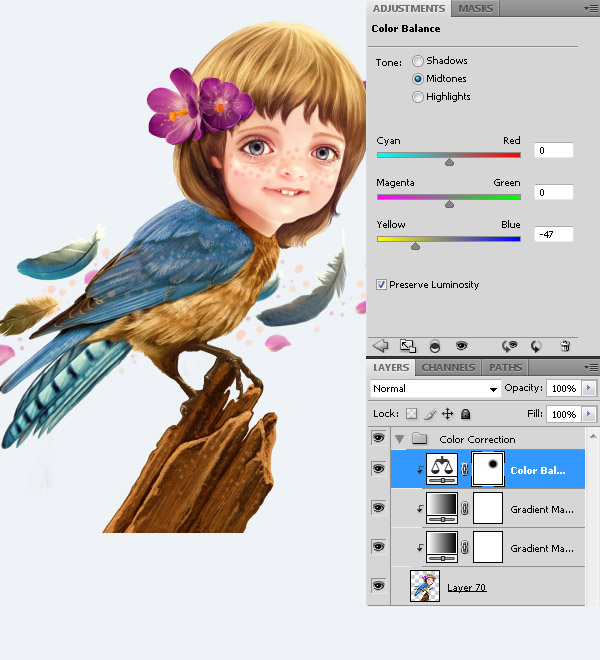This screenshot has height=660, width=600.
Task: Select the Color Balance layer mask thumbnail
Action: [488, 469]
